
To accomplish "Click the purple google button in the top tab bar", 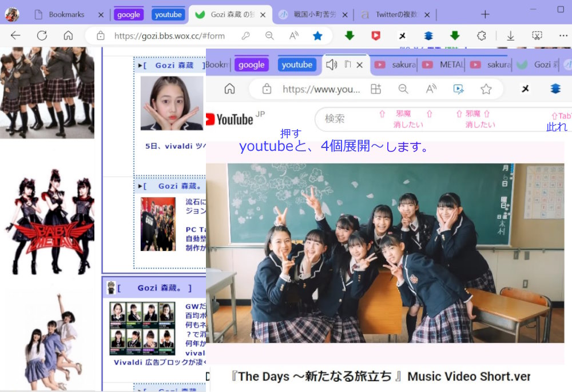I will [129, 14].
